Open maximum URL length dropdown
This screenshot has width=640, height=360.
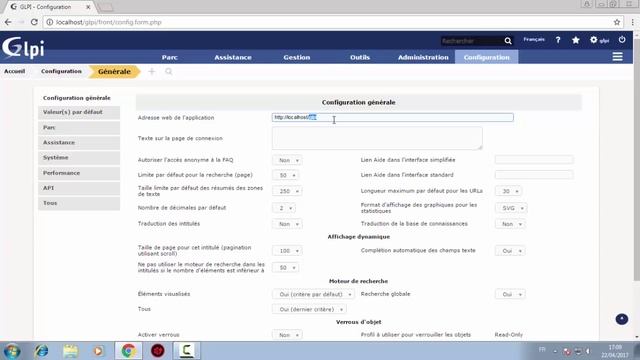[508, 191]
